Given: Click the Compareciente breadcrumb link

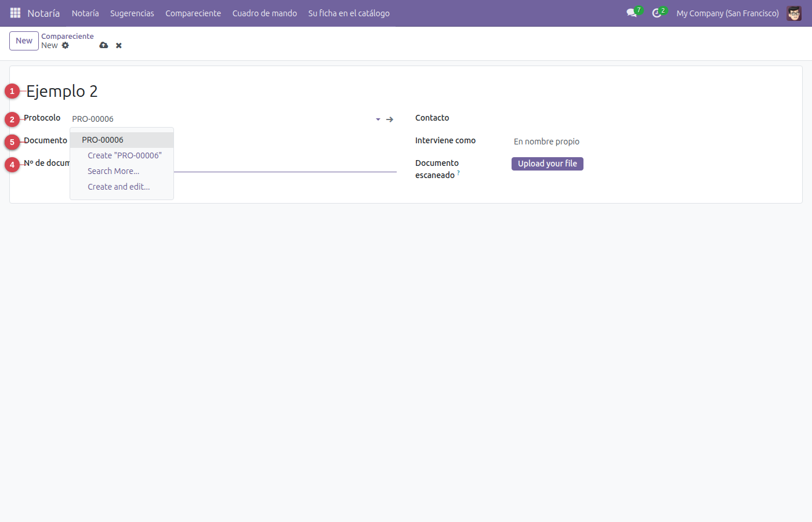Looking at the screenshot, I should [67, 36].
